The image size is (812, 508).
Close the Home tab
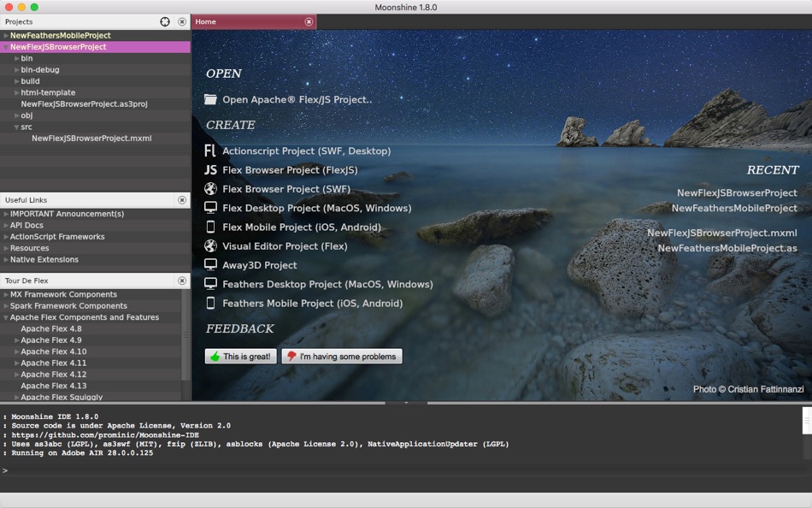pos(309,21)
